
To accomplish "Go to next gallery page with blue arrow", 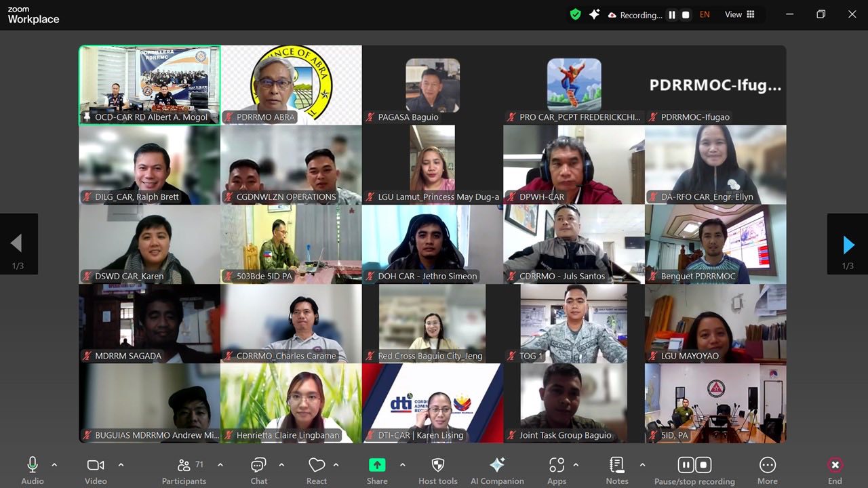I will coord(848,244).
